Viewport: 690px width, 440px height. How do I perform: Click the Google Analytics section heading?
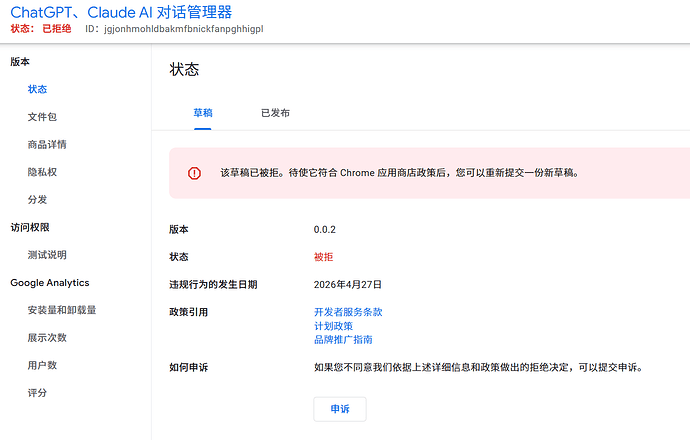pyautogui.click(x=50, y=283)
